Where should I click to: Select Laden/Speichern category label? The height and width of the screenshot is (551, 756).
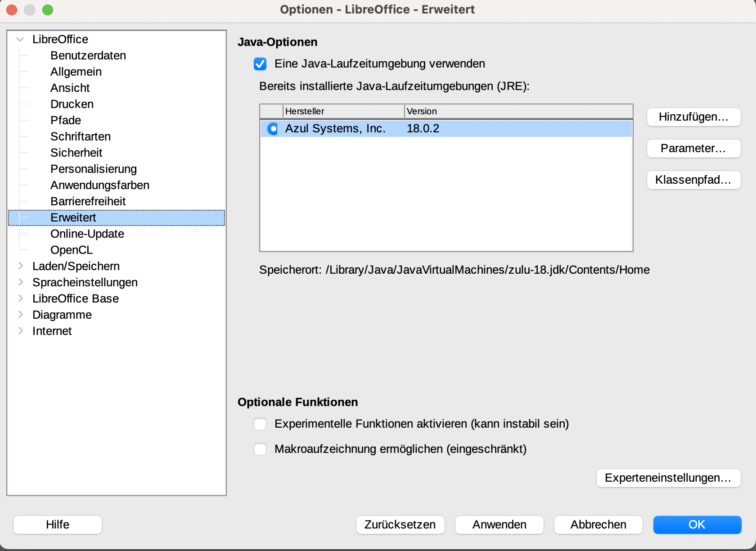click(76, 266)
